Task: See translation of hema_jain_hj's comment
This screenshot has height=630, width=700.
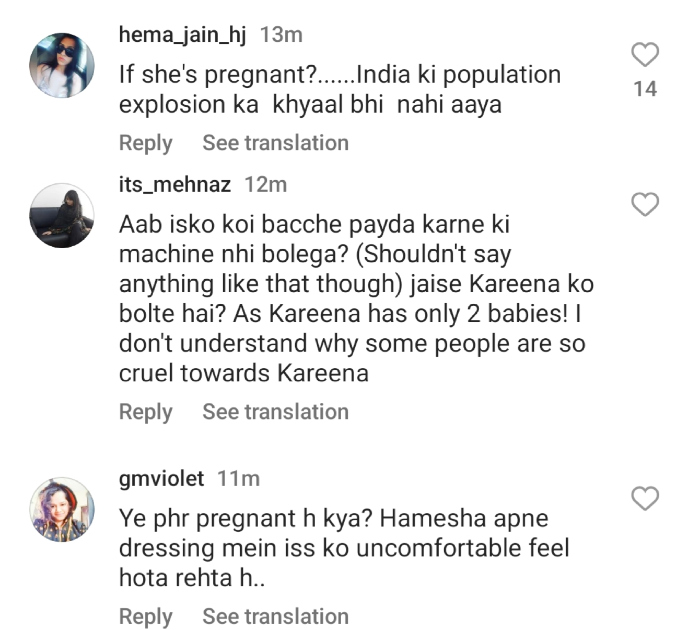Action: tap(275, 143)
